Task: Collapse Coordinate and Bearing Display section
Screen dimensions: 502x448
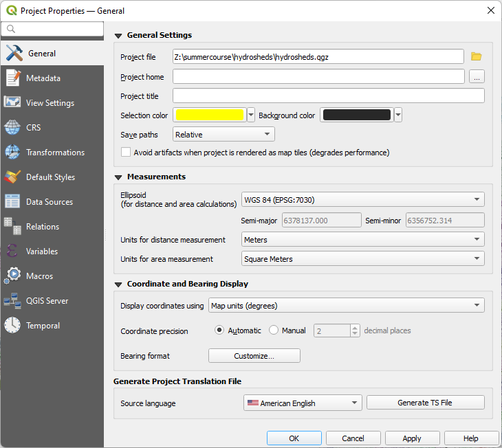Action: click(x=118, y=284)
